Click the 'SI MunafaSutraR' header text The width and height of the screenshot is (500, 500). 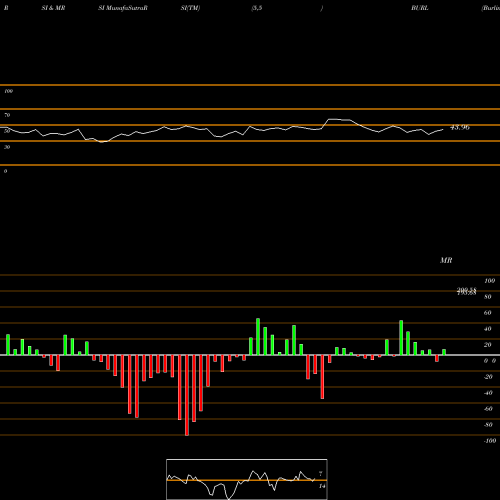[123, 8]
